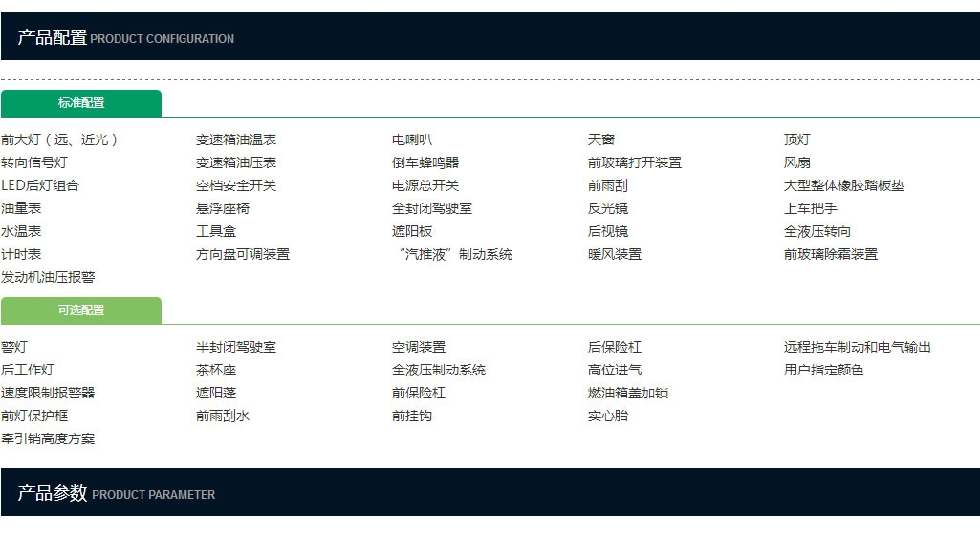This screenshot has height=535, width=980.
Task: Select the 可选配置 light green tab
Action: pos(81,310)
